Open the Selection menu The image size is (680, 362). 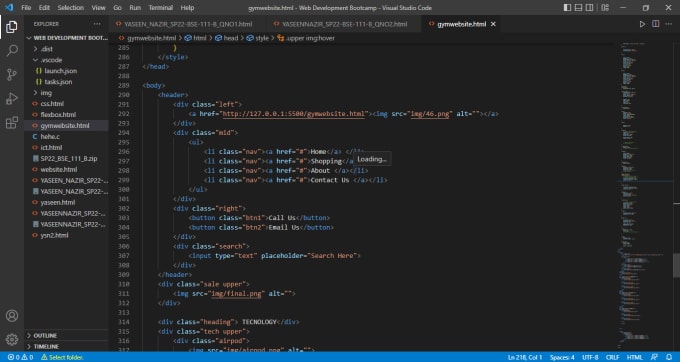coord(71,8)
